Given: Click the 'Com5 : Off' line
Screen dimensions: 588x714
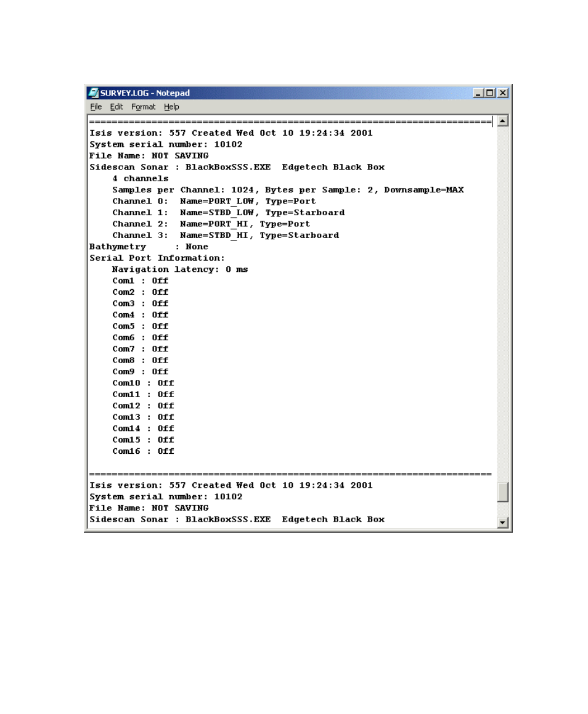Looking at the screenshot, I should pos(140,327).
